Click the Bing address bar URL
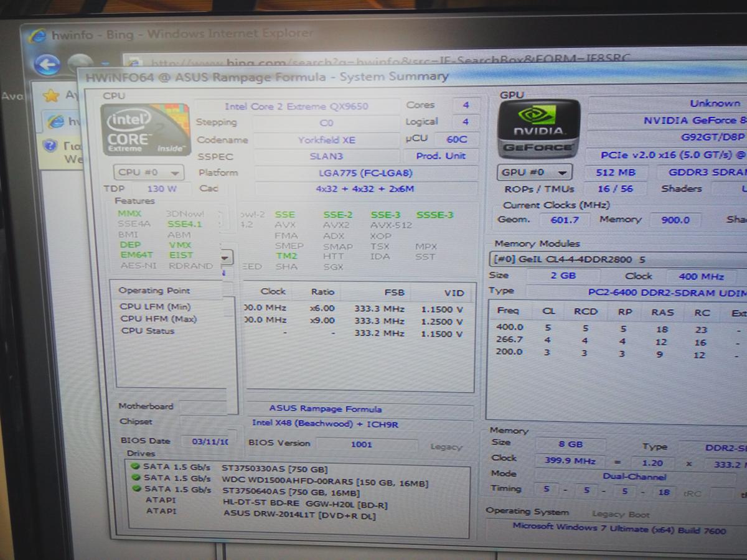Screen dimensions: 747x560 pos(391,61)
